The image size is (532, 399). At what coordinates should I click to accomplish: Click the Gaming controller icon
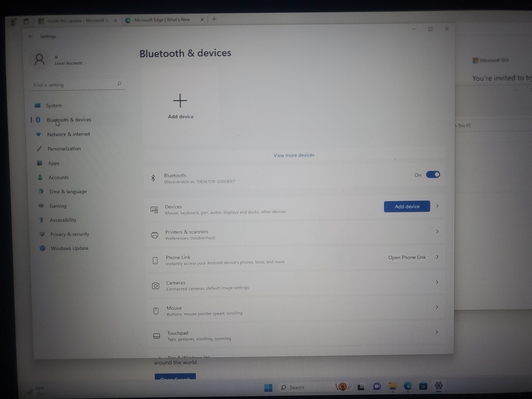click(41, 206)
